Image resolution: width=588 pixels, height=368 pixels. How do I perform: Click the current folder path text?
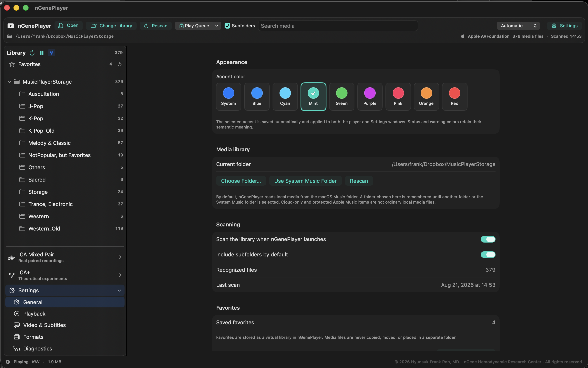click(x=443, y=164)
